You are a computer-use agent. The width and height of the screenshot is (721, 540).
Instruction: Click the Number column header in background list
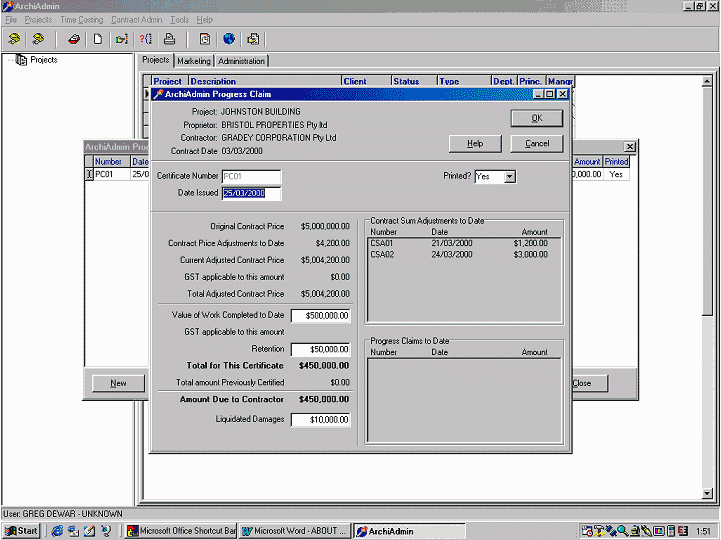(x=112, y=161)
